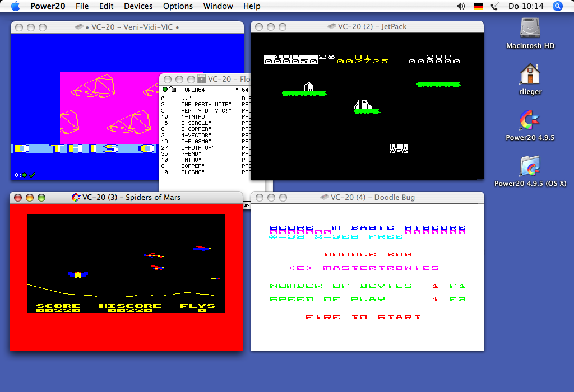This screenshot has height=392, width=574.
Task: Click the (C) MASTERTRONICS text in Doodle Bug
Action: [364, 268]
